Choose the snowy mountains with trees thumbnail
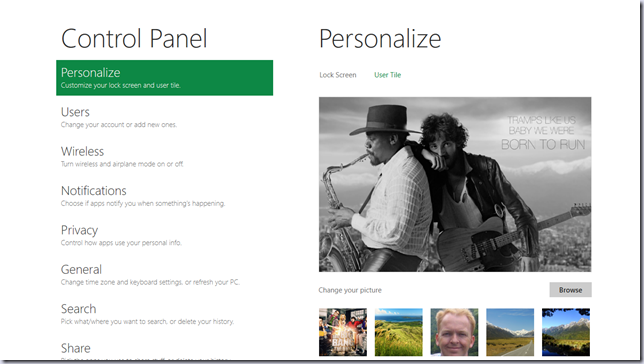 566,332
